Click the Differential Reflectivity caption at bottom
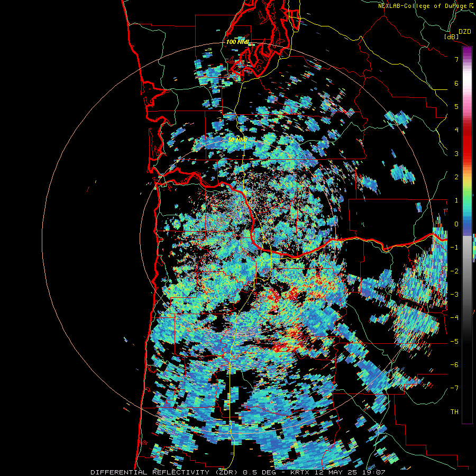Image resolution: width=476 pixels, height=476 pixels. click(x=238, y=472)
